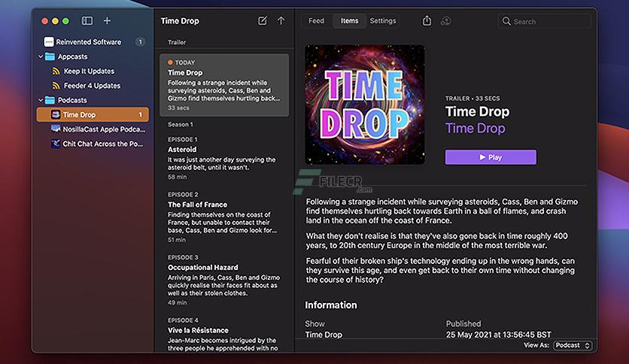Click in the Search field
Screen dimensions: 629x364
[545, 21]
